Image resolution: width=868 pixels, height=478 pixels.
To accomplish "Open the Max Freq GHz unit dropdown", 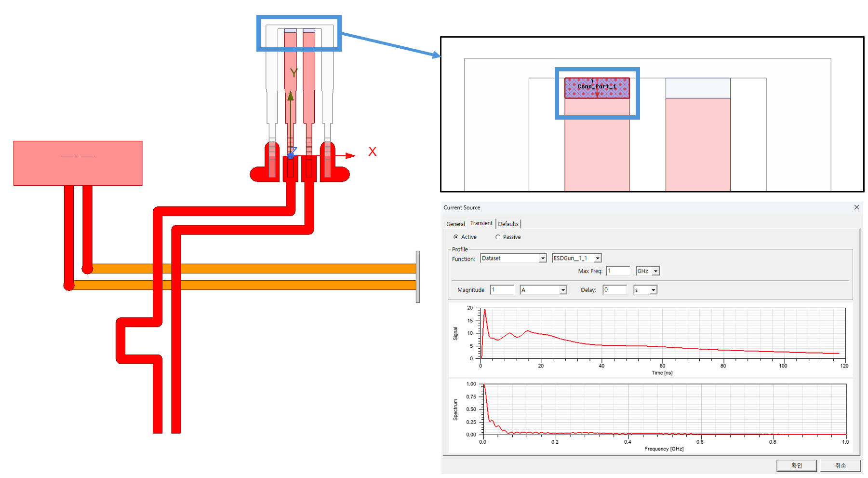I will 655,272.
